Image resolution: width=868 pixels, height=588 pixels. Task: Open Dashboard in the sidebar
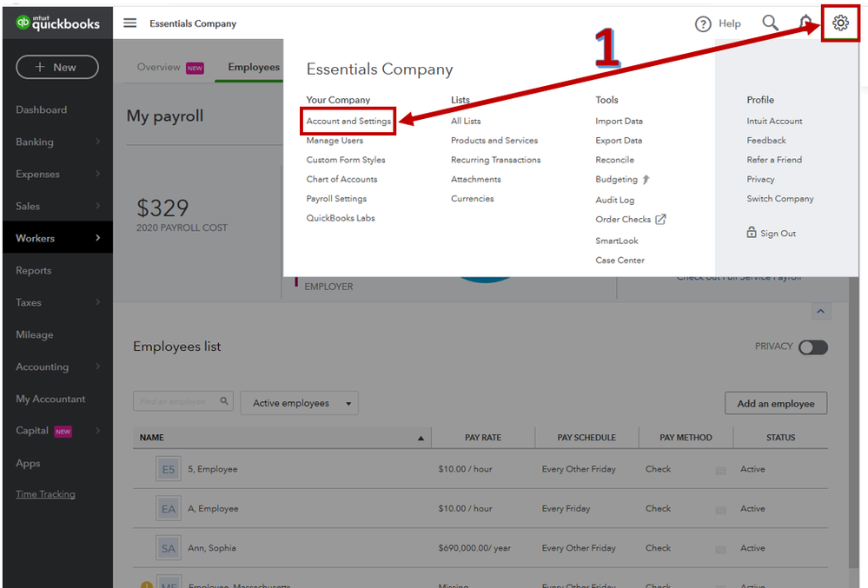click(x=42, y=109)
